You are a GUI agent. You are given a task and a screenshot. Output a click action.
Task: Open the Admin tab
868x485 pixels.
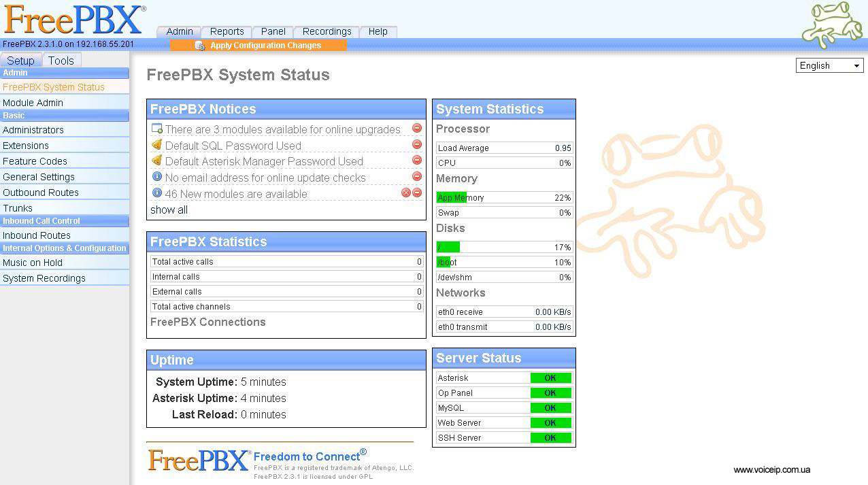click(180, 31)
